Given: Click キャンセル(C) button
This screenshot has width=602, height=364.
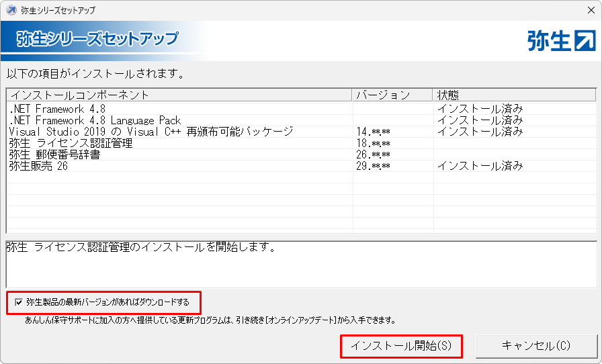Looking at the screenshot, I should pyautogui.click(x=535, y=346).
